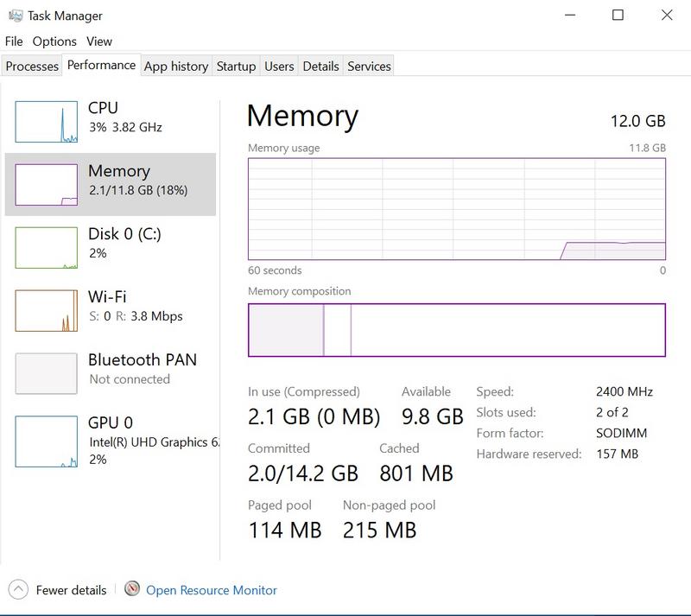Open the Options menu

point(54,41)
